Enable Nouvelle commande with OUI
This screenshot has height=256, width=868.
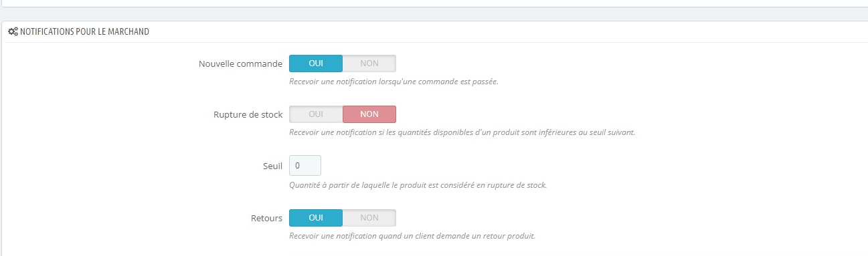[316, 63]
